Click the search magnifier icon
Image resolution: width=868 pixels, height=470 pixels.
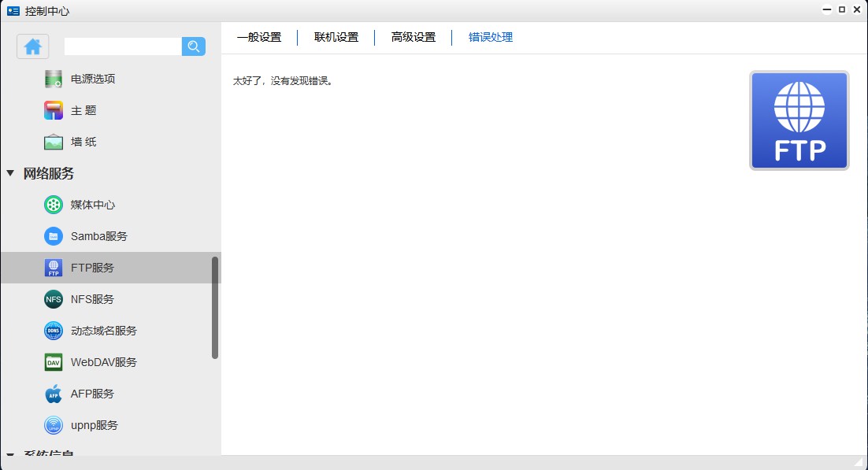[x=193, y=46]
